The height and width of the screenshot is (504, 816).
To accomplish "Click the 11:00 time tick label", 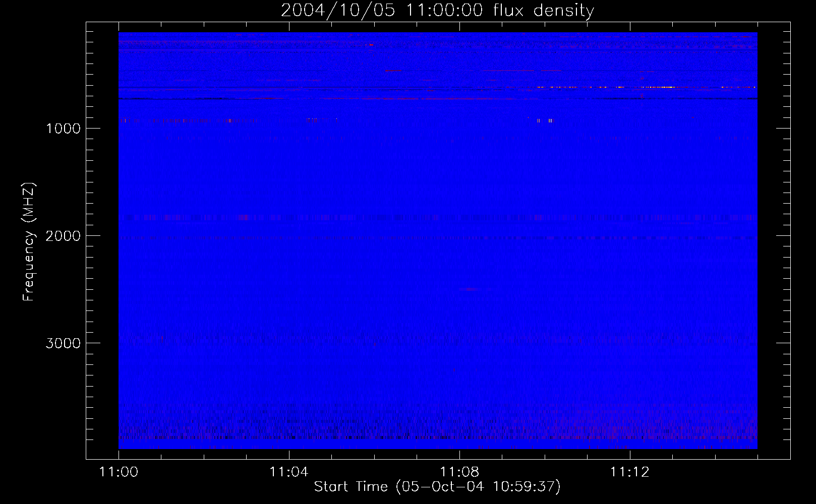I will coord(119,472).
